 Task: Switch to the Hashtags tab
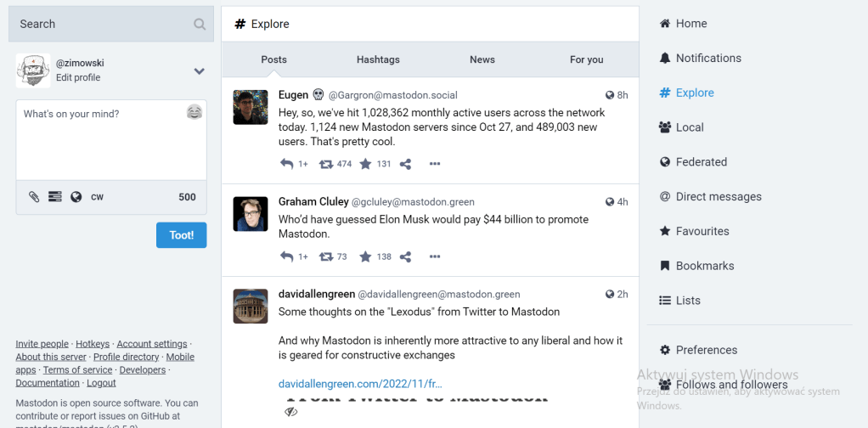click(x=378, y=59)
